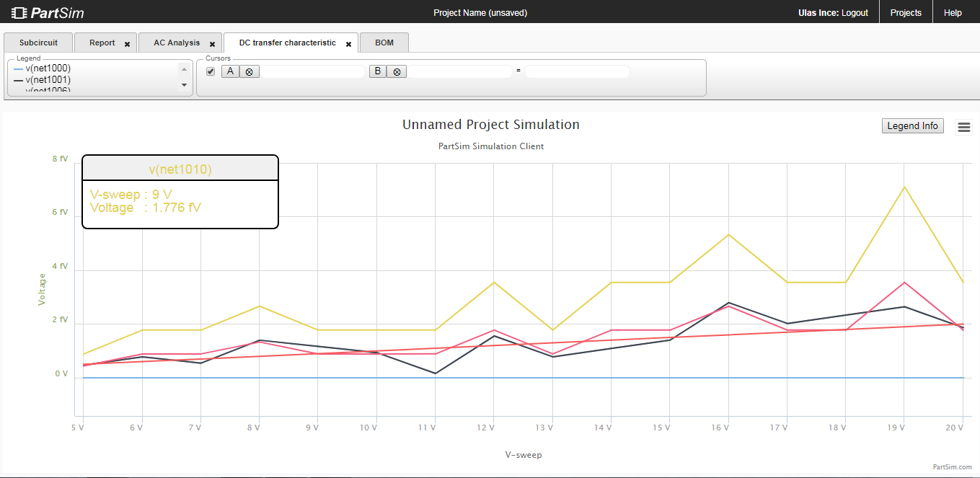Screen dimensions: 980x478
Task: Select the DC transfer characteristic tab
Action: (288, 43)
